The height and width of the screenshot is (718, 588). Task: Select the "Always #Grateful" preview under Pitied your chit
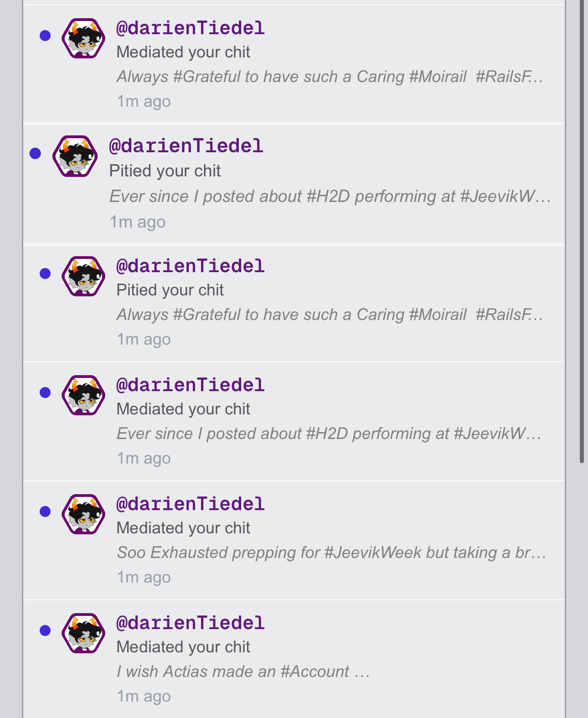tap(330, 315)
